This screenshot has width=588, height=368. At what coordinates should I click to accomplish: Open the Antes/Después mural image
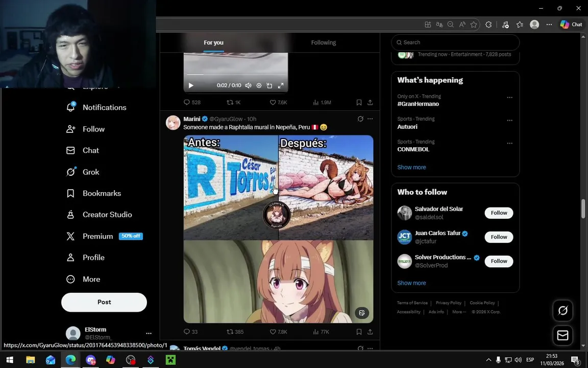(278, 188)
